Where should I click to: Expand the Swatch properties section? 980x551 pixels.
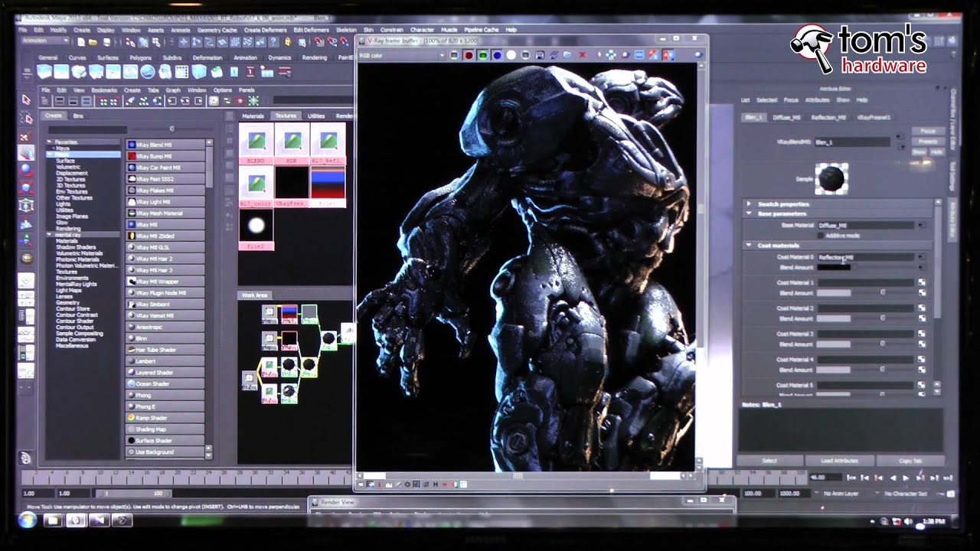tap(749, 204)
